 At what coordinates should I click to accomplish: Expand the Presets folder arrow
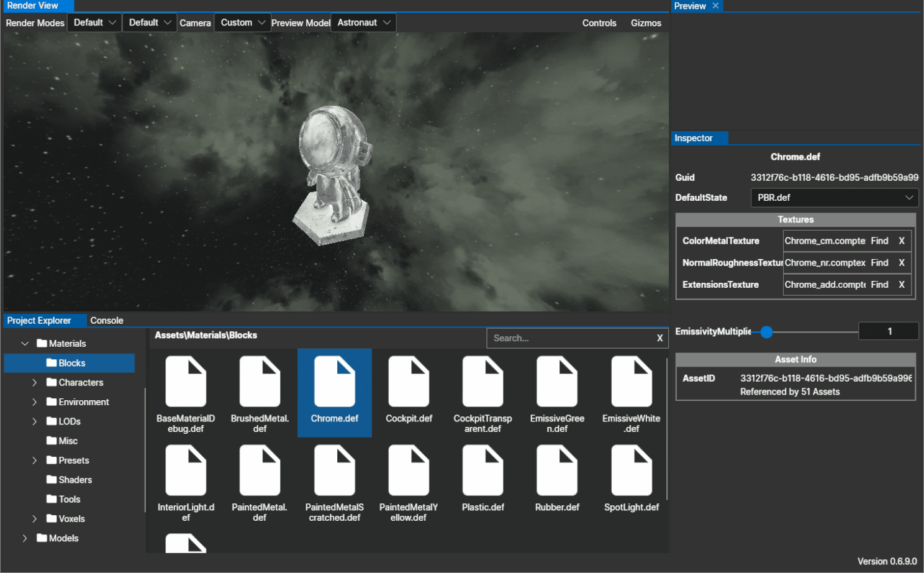[35, 461]
